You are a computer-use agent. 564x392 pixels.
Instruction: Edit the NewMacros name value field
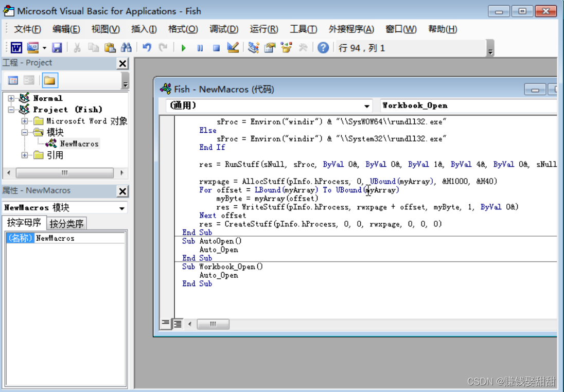[x=79, y=238]
